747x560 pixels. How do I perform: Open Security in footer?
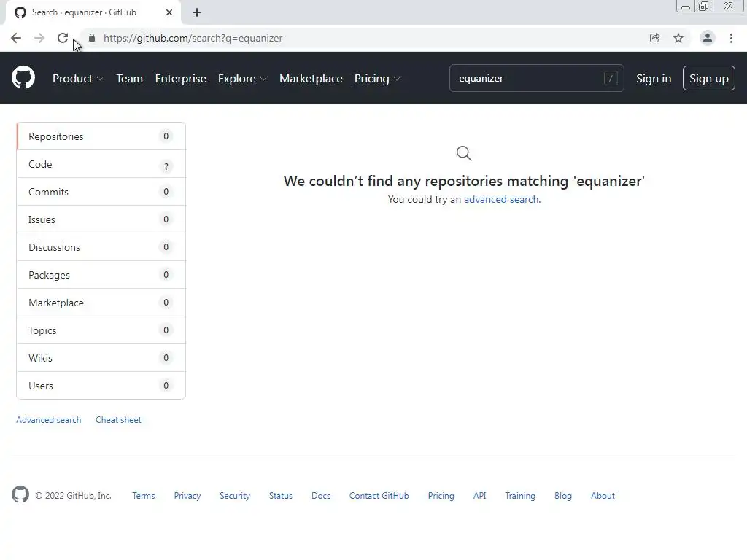[235, 496]
